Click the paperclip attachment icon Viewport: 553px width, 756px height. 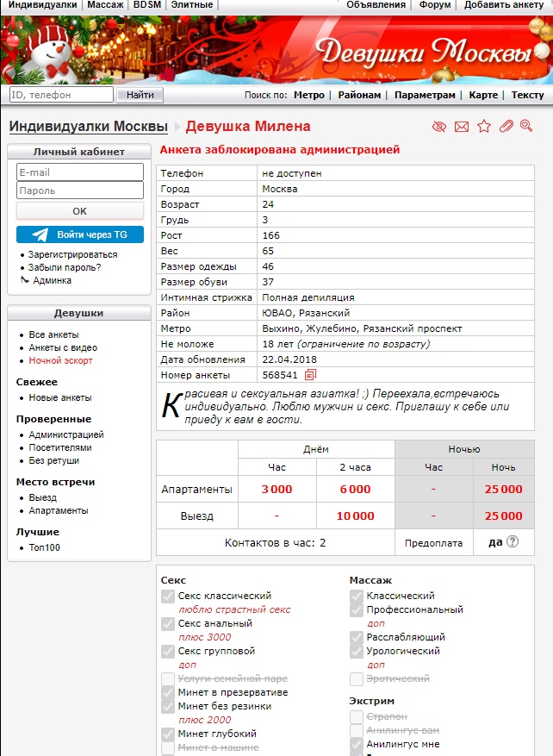pyautogui.click(x=506, y=127)
